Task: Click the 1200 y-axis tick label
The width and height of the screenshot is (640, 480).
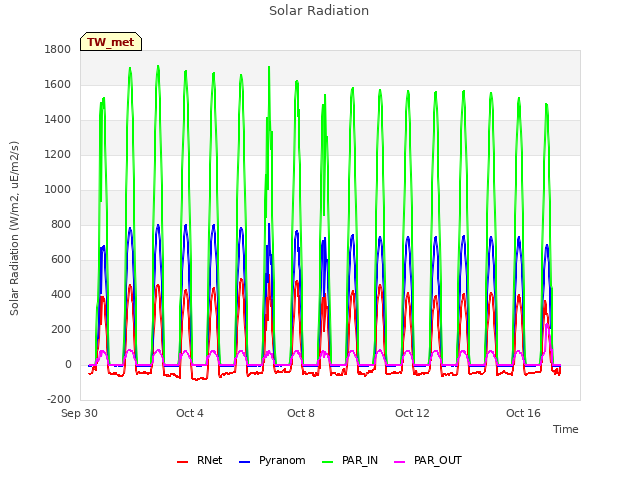Action: click(x=58, y=155)
